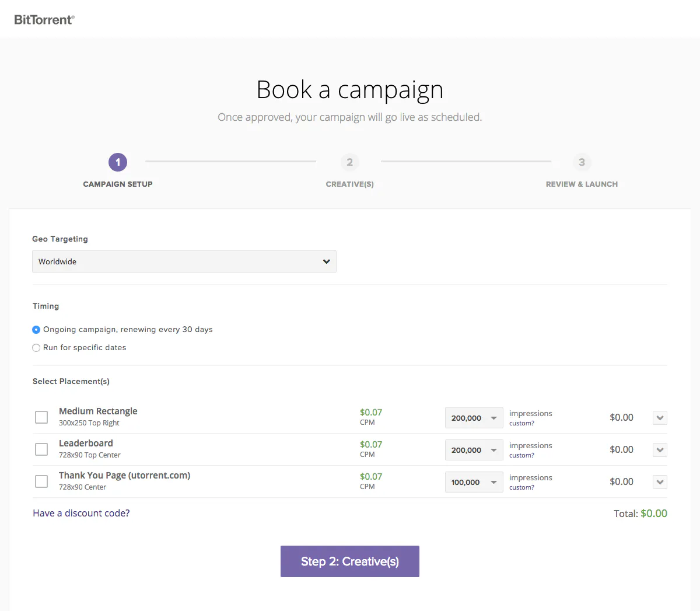Expand Thank You Page row chevron
Screen dimensions: 700x611
coord(660,482)
